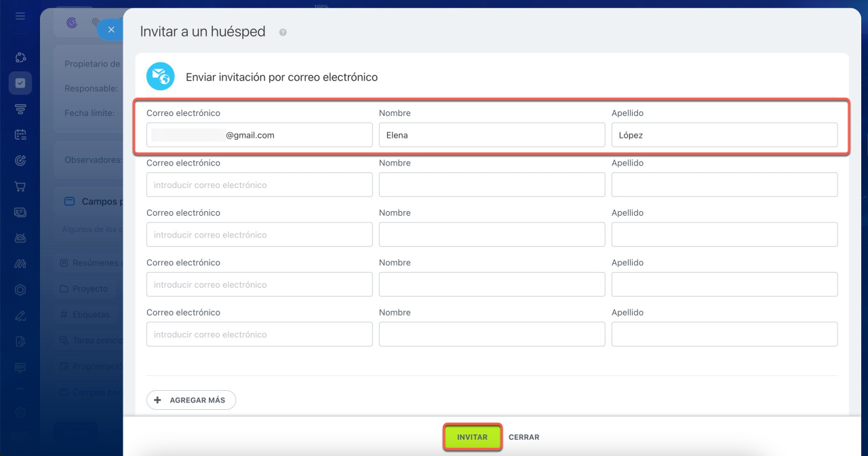Image resolution: width=868 pixels, height=456 pixels.
Task: Click the green Invitar button
Action: 473,437
